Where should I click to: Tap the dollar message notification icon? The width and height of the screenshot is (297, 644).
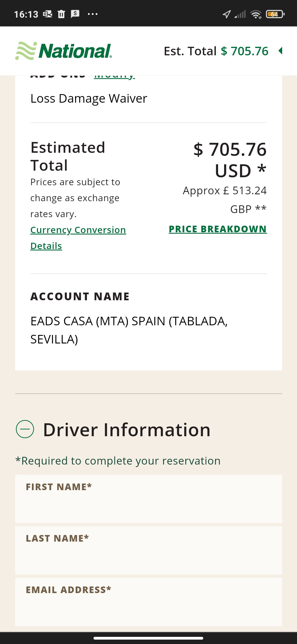coord(75,13)
